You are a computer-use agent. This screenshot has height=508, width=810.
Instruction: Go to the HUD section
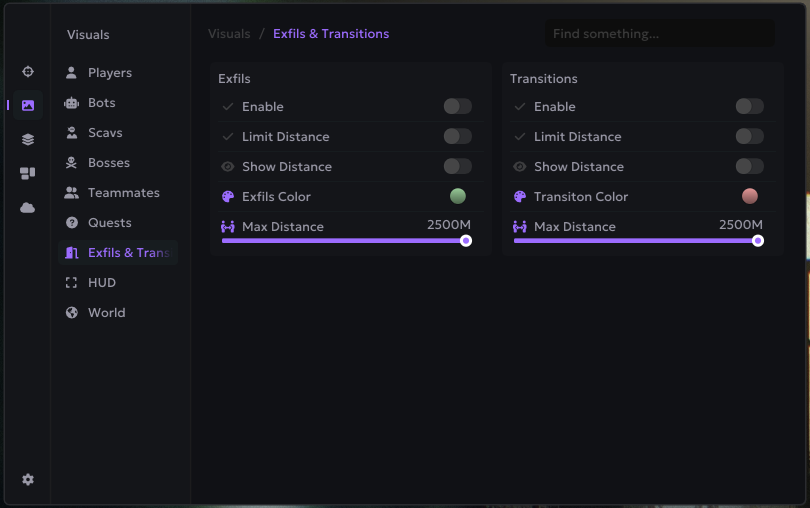coord(102,283)
